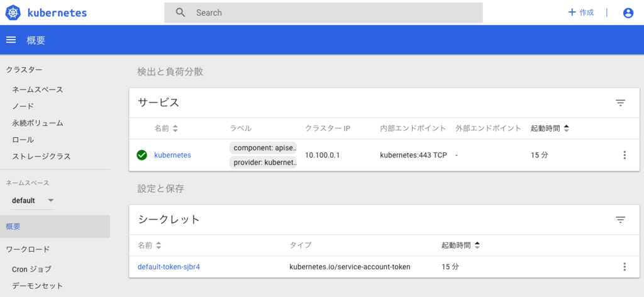The image size is (644, 297).
Task: Open the default-token-sjbr4 secret link
Action: (x=169, y=267)
